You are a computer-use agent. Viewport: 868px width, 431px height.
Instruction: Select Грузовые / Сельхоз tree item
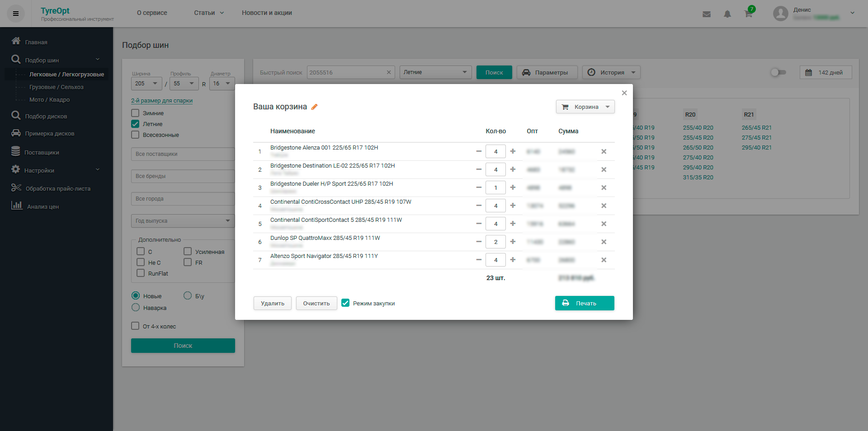(x=57, y=87)
